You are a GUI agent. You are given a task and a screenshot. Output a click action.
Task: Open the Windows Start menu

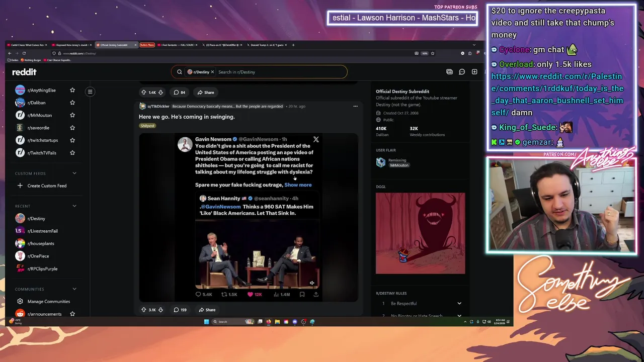click(x=206, y=322)
